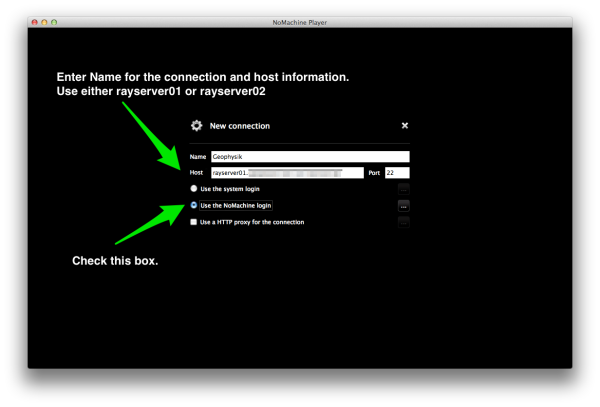Click the red close window button

coord(35,21)
